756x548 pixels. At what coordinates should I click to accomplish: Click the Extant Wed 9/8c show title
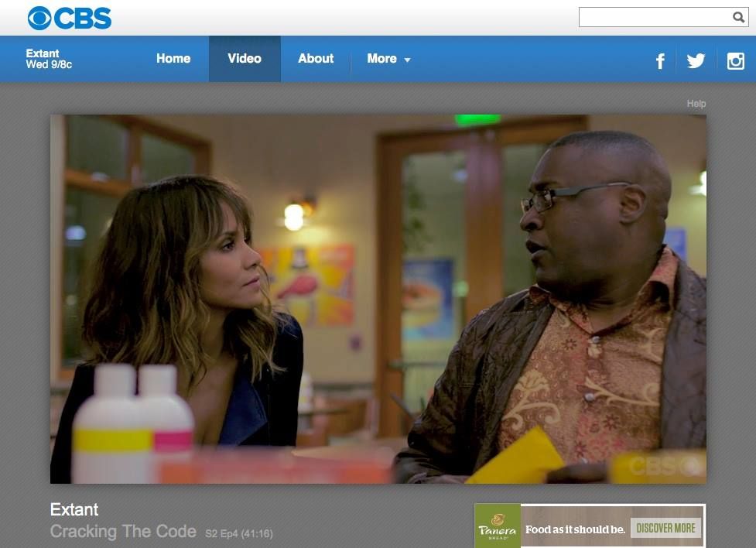[x=49, y=59]
